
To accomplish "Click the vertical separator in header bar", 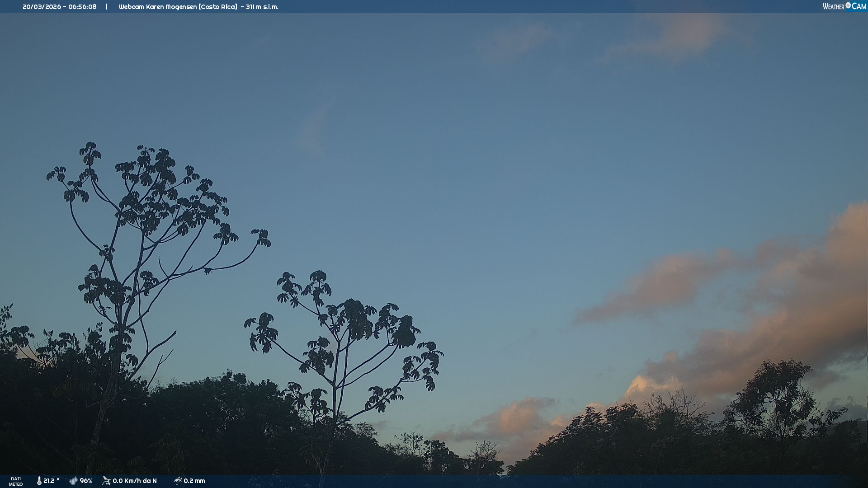I will [107, 7].
